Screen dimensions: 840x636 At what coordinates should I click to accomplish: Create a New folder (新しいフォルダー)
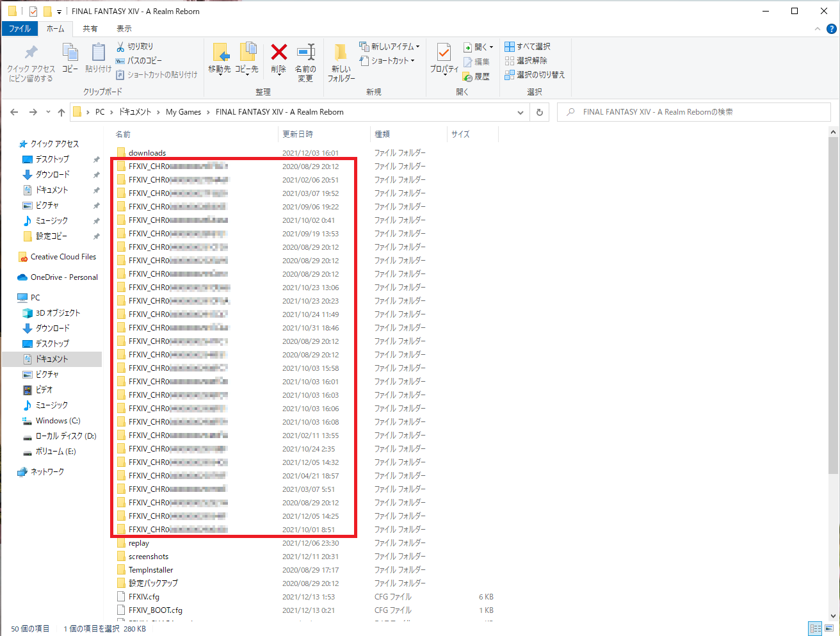(x=341, y=63)
